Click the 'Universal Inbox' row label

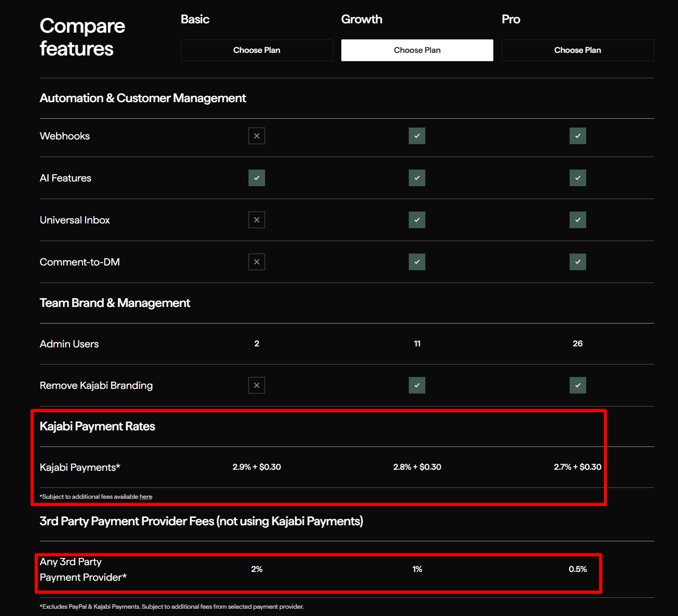75,220
